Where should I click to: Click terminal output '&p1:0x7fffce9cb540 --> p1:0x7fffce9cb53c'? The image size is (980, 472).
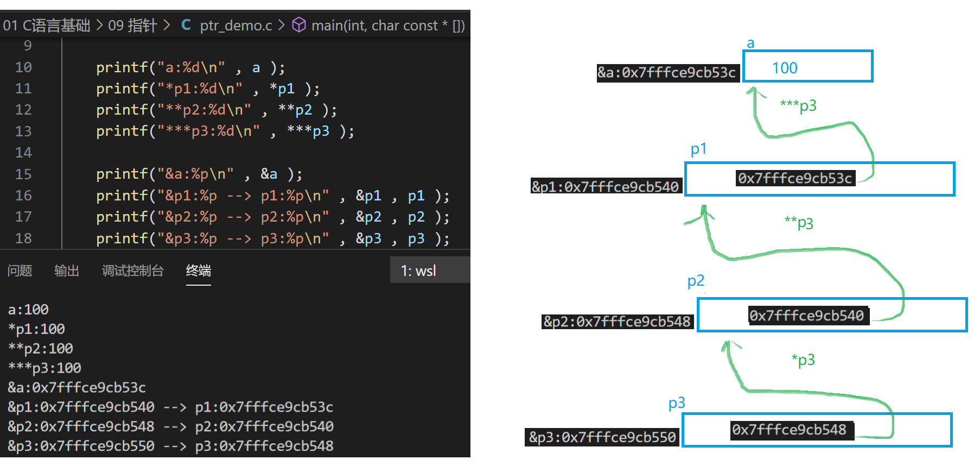click(x=170, y=407)
